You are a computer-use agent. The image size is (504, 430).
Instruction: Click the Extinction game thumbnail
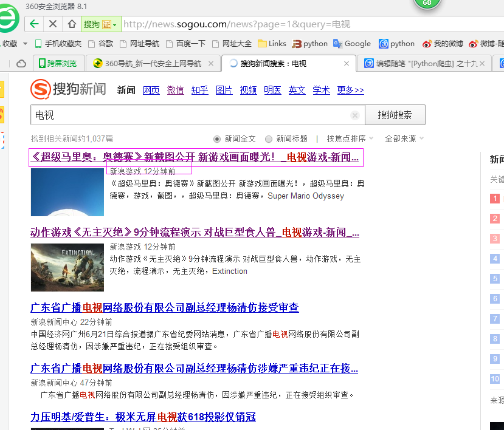pyautogui.click(x=67, y=267)
